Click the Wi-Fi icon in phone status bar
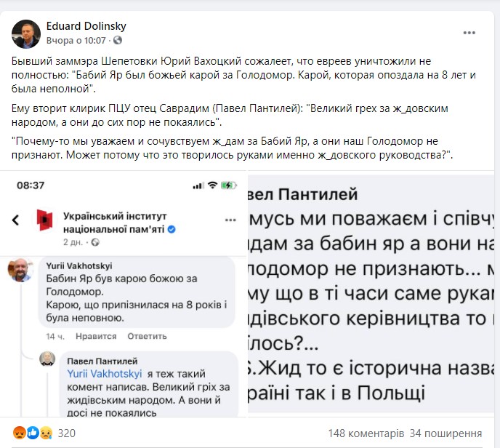The width and height of the screenshot is (500, 448). (211, 185)
